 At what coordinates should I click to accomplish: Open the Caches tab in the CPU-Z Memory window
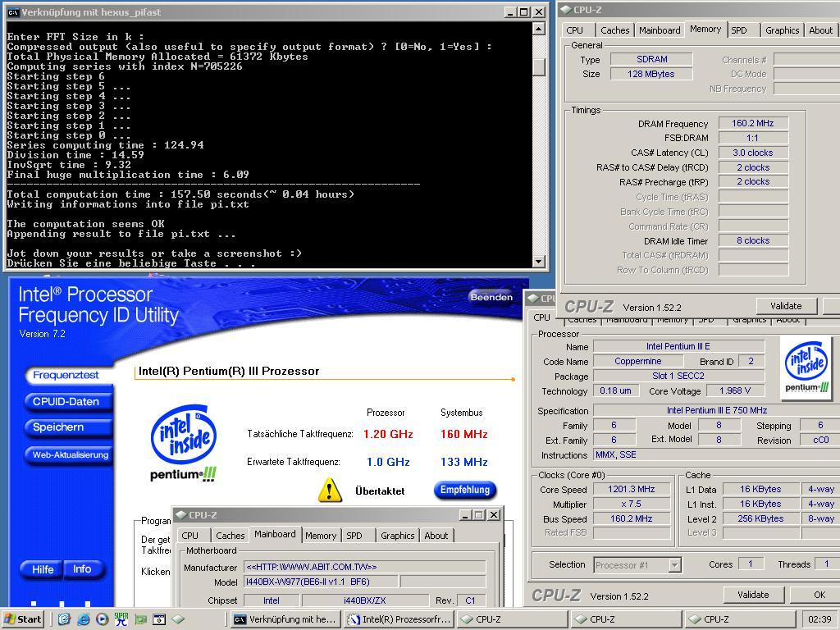coord(614,30)
